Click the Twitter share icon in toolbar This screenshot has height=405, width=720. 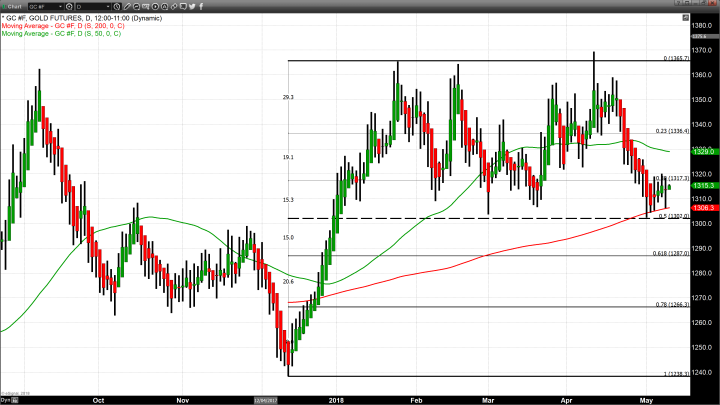click(x=191, y=6)
